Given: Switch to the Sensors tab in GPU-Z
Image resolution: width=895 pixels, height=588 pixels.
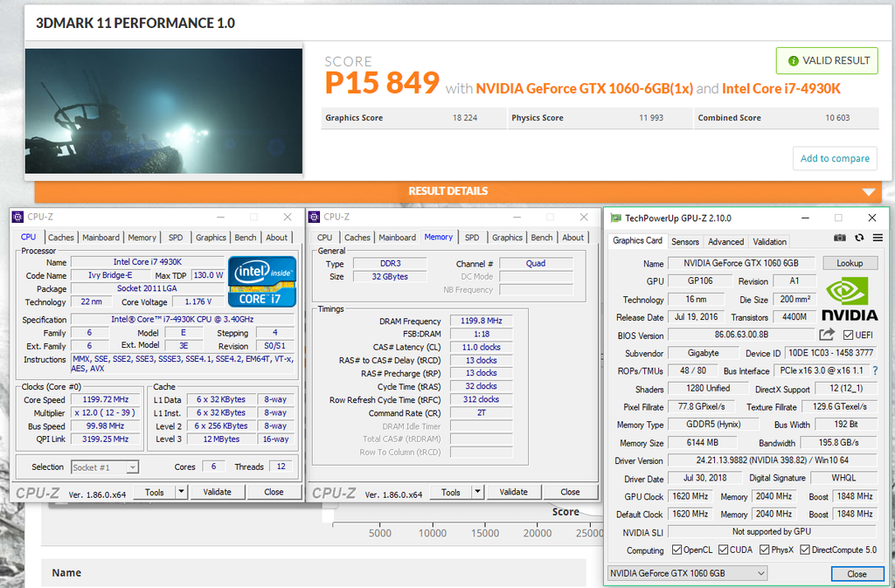Looking at the screenshot, I should 684,242.
